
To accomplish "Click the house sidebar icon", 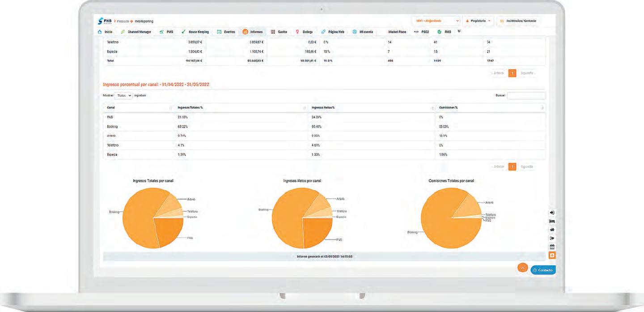I will click(552, 230).
